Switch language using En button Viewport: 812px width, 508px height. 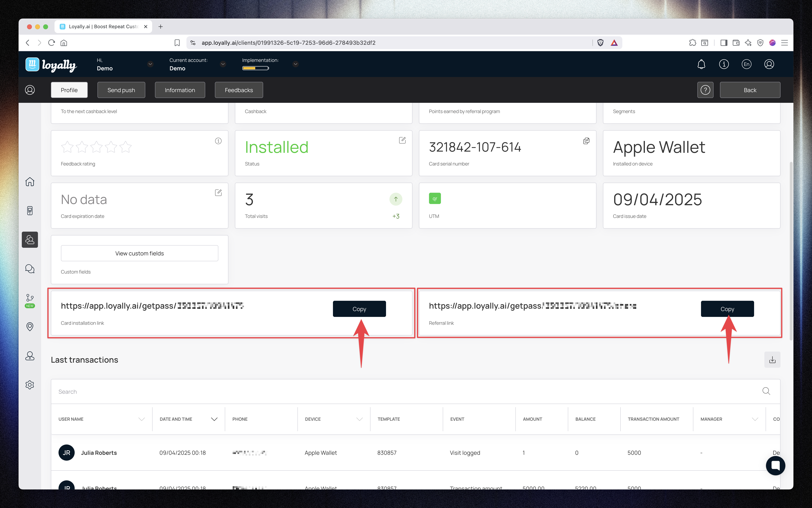click(746, 64)
